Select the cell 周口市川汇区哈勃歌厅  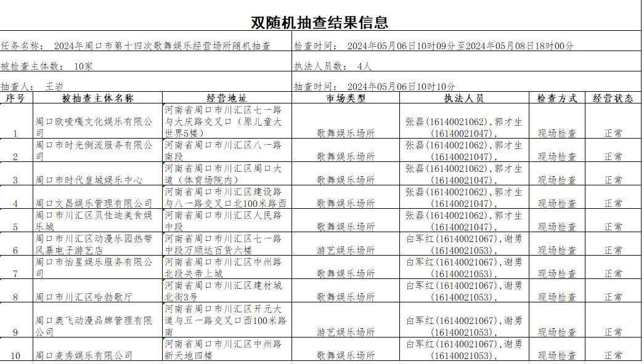(98, 291)
